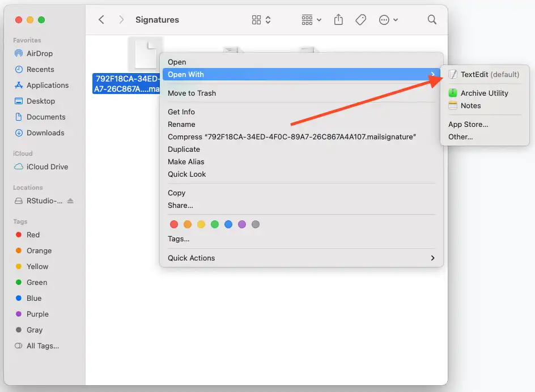Viewport: 535px width, 392px height.
Task: Select TextEdit (default) in Open With
Action: (x=489, y=74)
